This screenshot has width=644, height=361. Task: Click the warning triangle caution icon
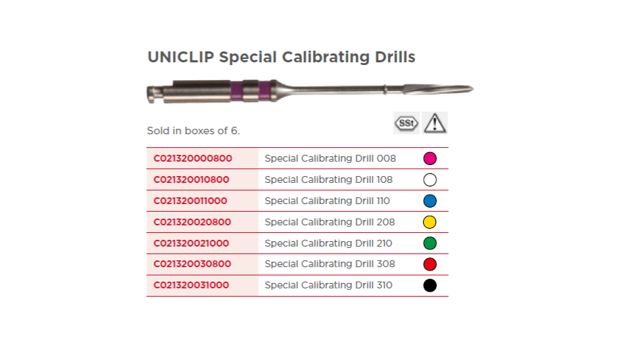click(435, 123)
